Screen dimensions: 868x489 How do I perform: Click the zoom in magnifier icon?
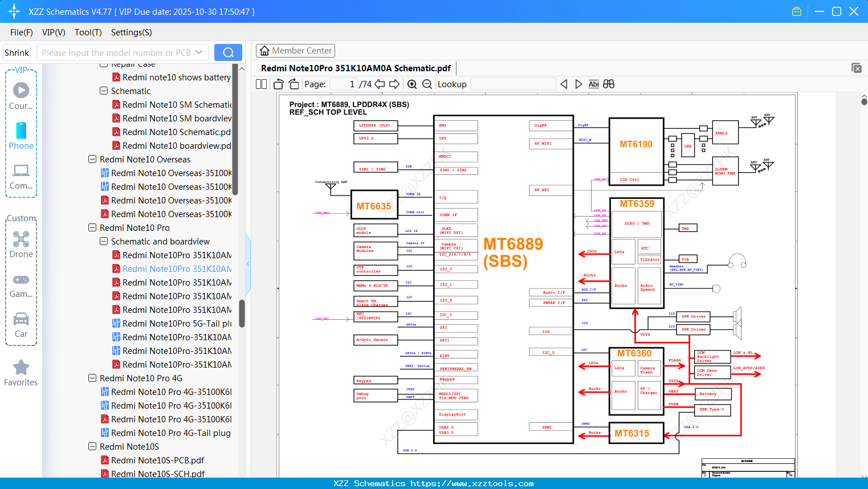[x=412, y=84]
